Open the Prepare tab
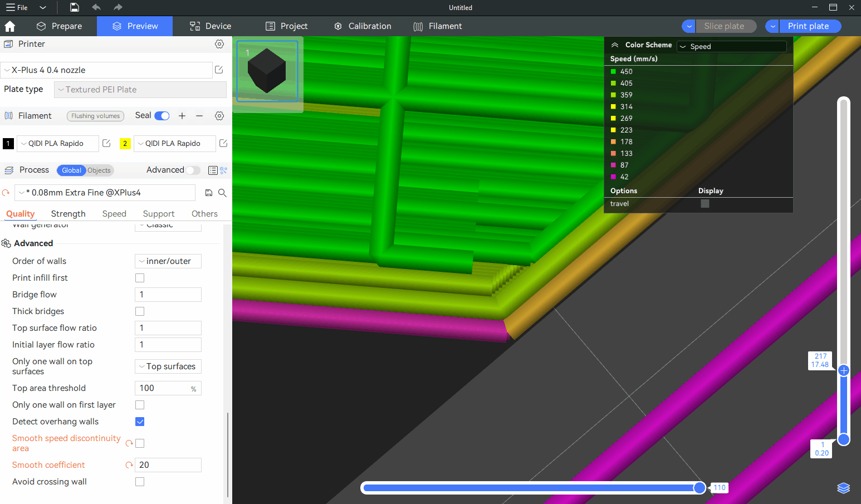This screenshot has height=504, width=861. (60, 26)
